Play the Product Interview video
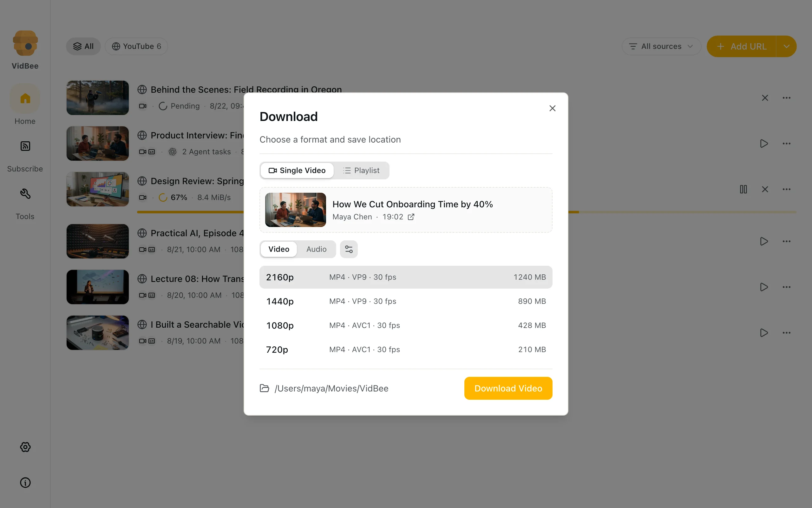 point(764,144)
